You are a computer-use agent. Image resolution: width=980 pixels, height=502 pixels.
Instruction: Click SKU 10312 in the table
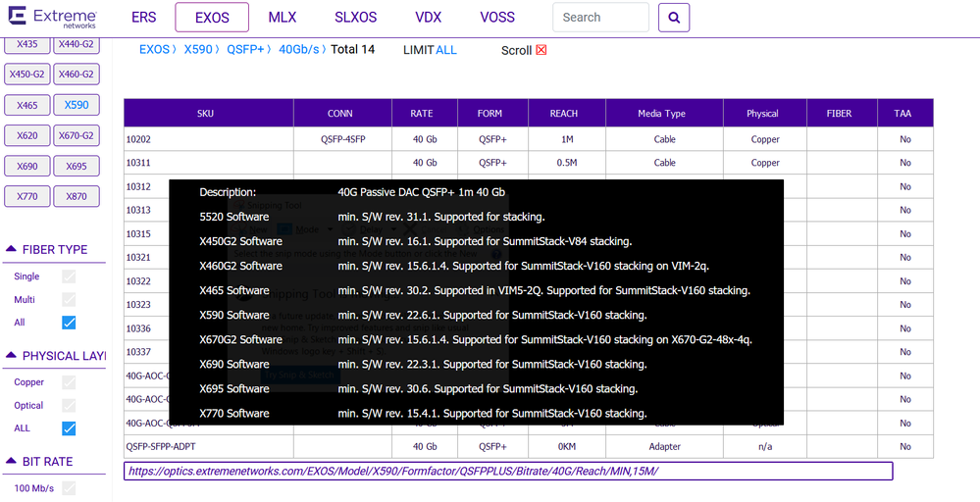[x=138, y=186]
